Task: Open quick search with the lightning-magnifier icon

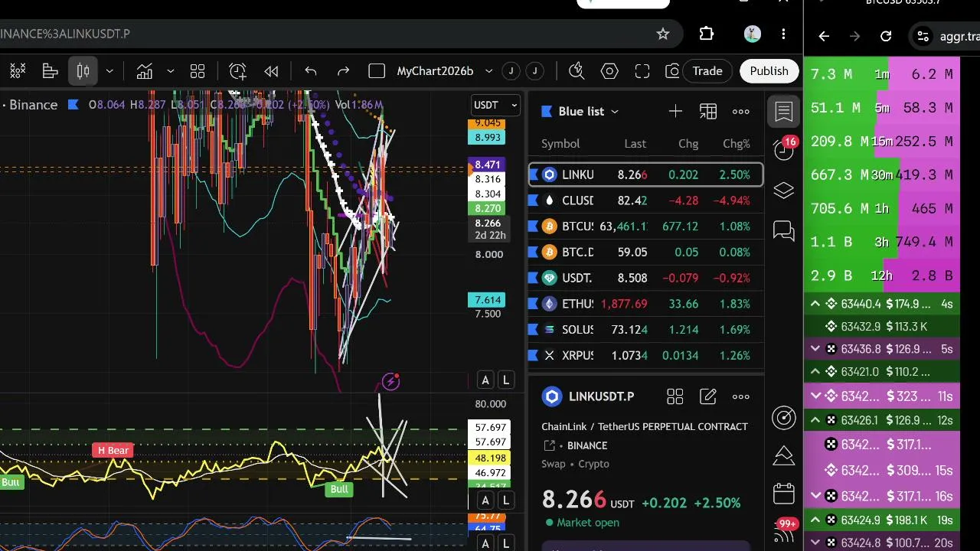Action: pyautogui.click(x=577, y=71)
